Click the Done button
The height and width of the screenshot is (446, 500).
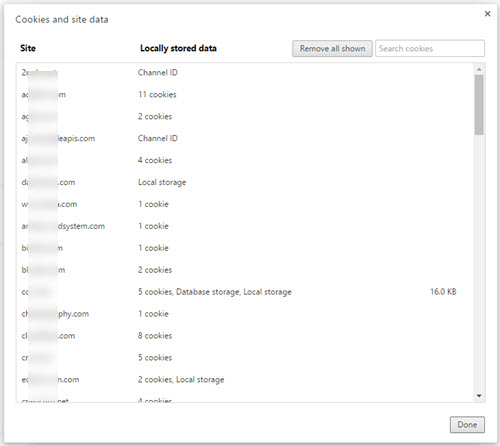tap(467, 425)
